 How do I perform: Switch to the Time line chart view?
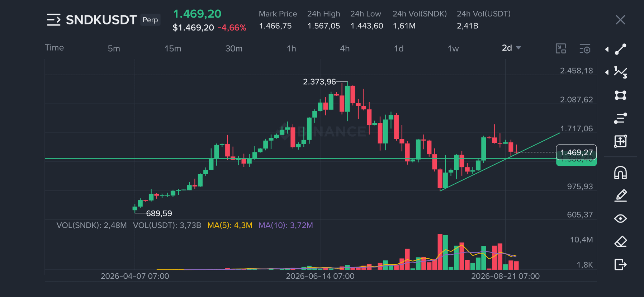click(x=55, y=48)
